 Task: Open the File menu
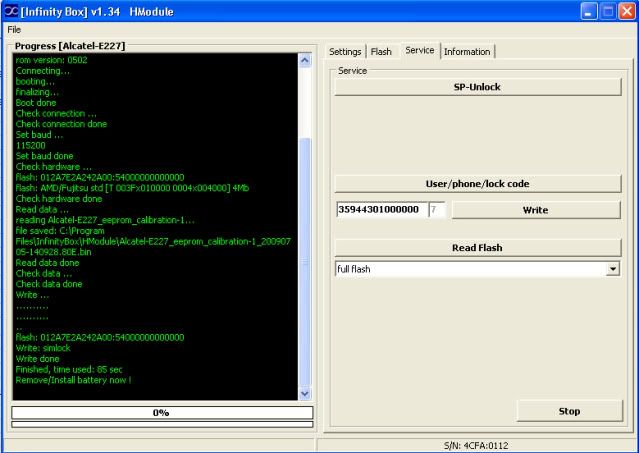14,30
